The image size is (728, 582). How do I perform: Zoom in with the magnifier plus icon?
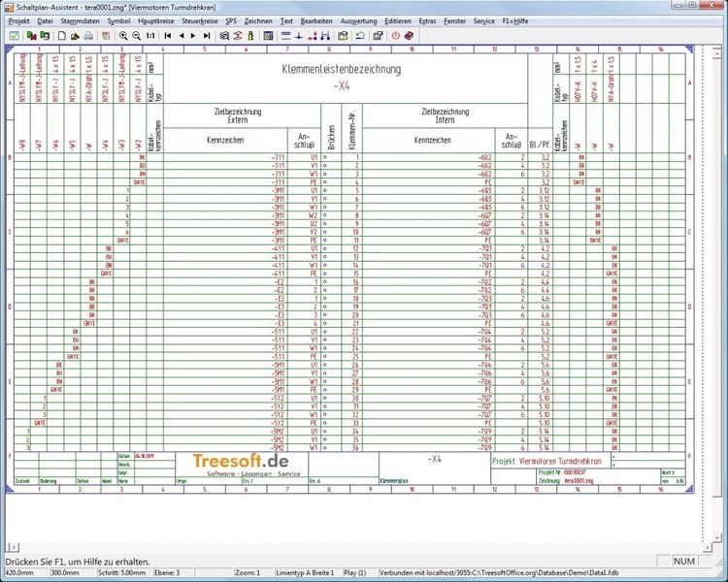click(x=122, y=35)
